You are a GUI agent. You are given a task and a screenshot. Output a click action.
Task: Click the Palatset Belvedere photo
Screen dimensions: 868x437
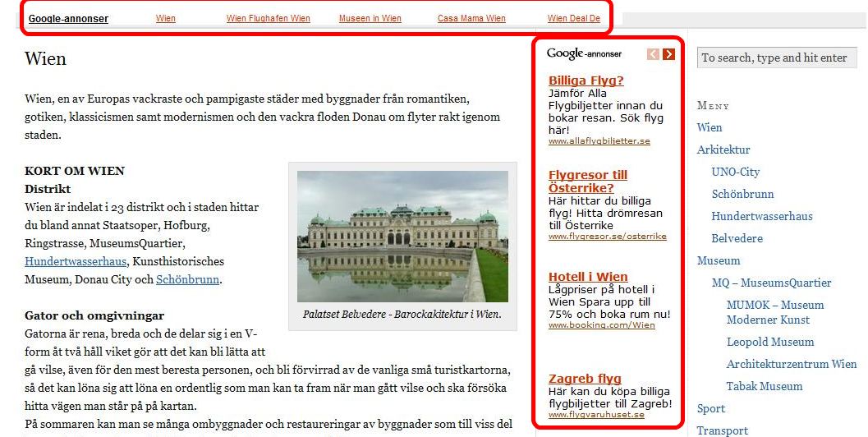pos(402,237)
